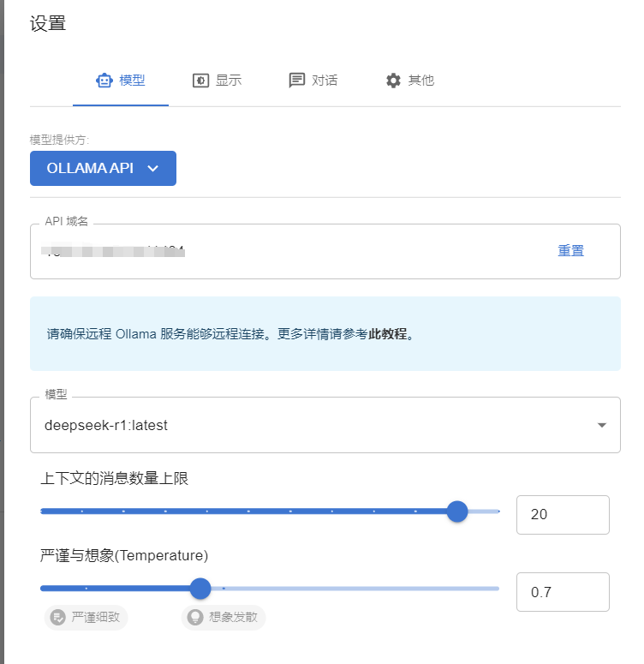The image size is (644, 664).
Task: Select the 模型 combo box showing deepseek-r1:latest
Action: click(x=325, y=425)
